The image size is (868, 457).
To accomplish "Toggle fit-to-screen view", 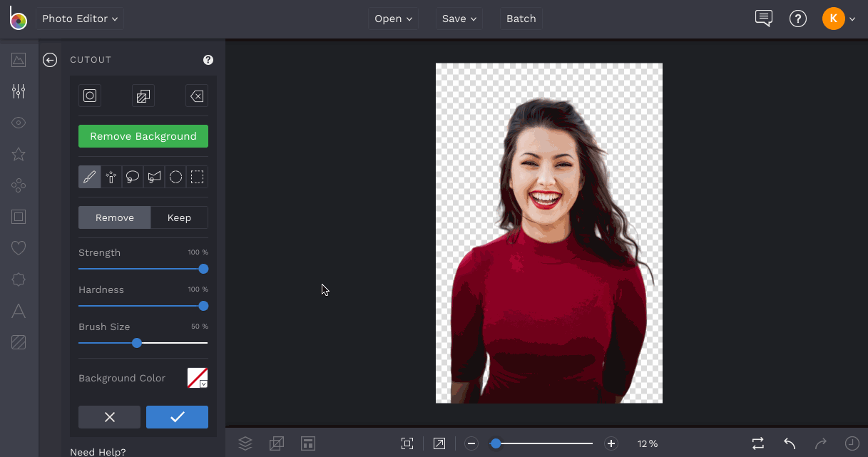I will (x=407, y=443).
